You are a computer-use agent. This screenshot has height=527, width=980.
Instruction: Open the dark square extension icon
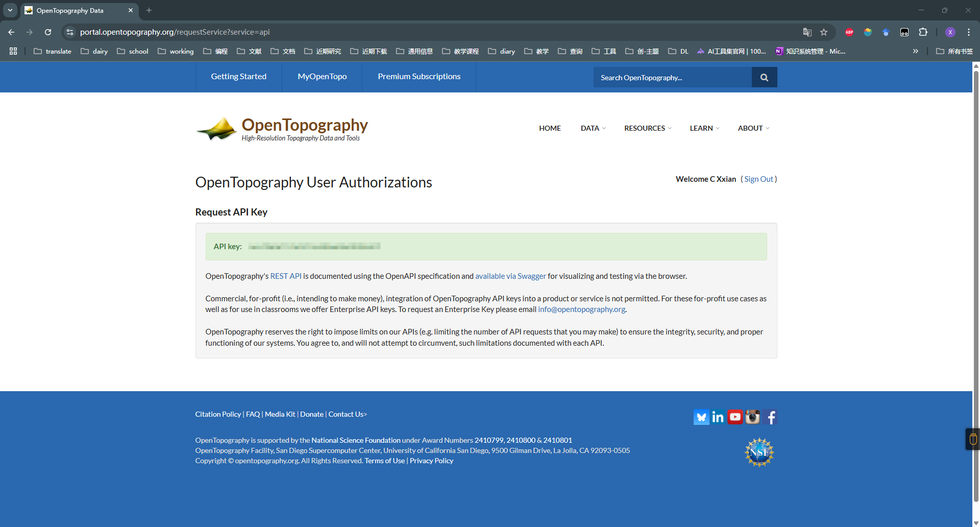coord(904,32)
